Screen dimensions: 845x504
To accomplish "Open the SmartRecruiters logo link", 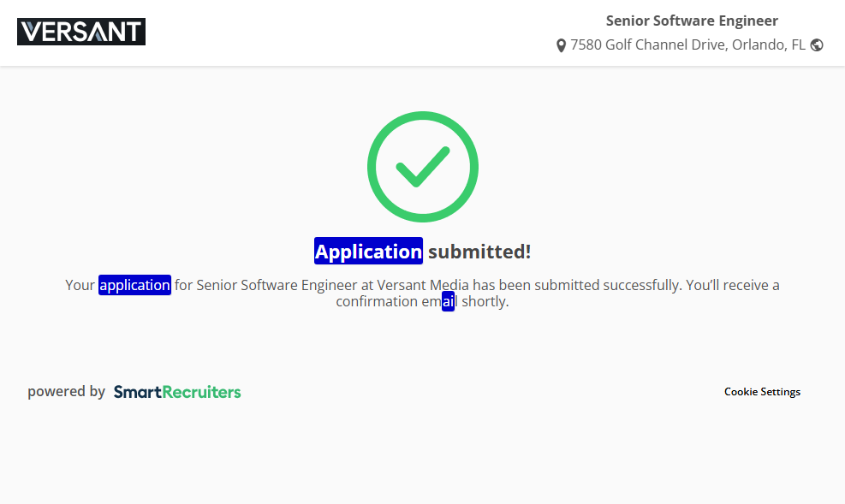I will coord(177,392).
